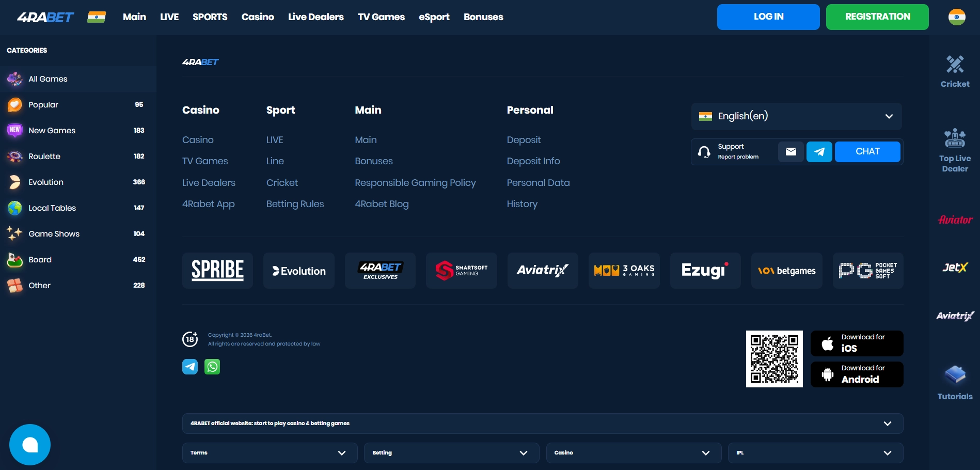The image size is (980, 470).
Task: Click the REGISTRATION button
Action: click(877, 17)
